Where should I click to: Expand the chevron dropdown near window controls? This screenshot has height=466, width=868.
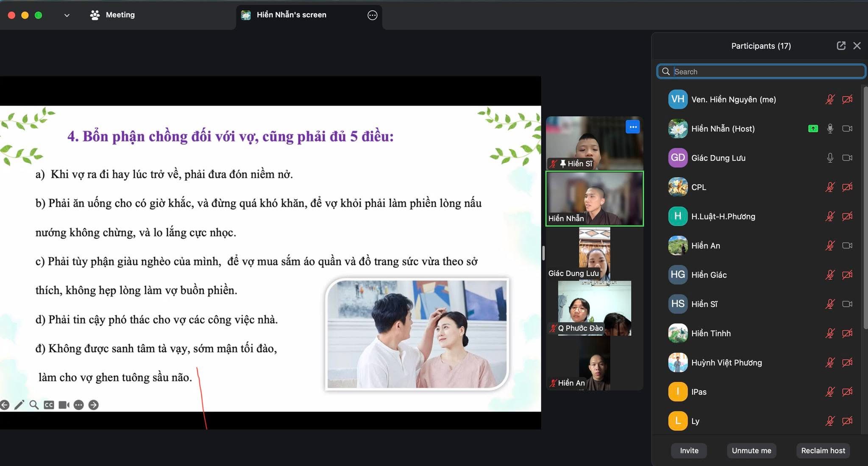[x=67, y=15]
